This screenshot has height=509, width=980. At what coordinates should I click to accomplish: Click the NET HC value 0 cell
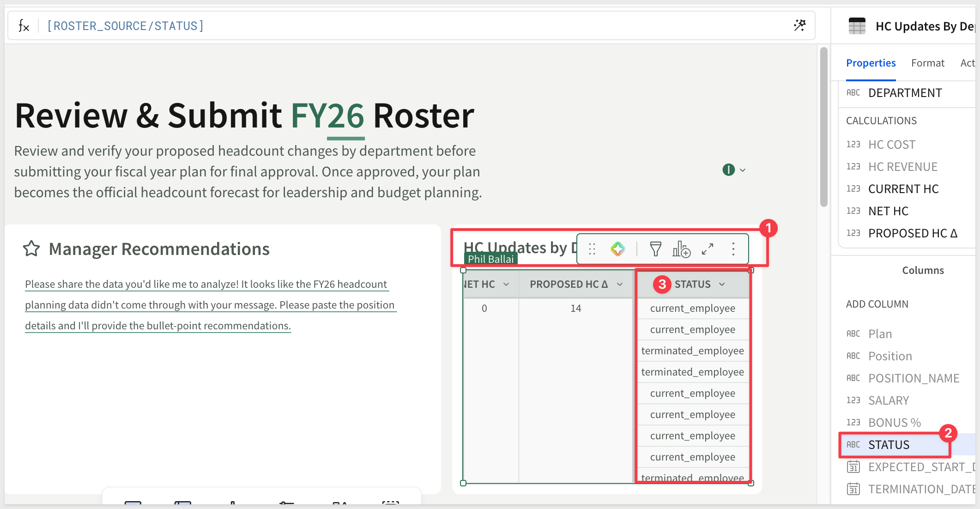484,309
